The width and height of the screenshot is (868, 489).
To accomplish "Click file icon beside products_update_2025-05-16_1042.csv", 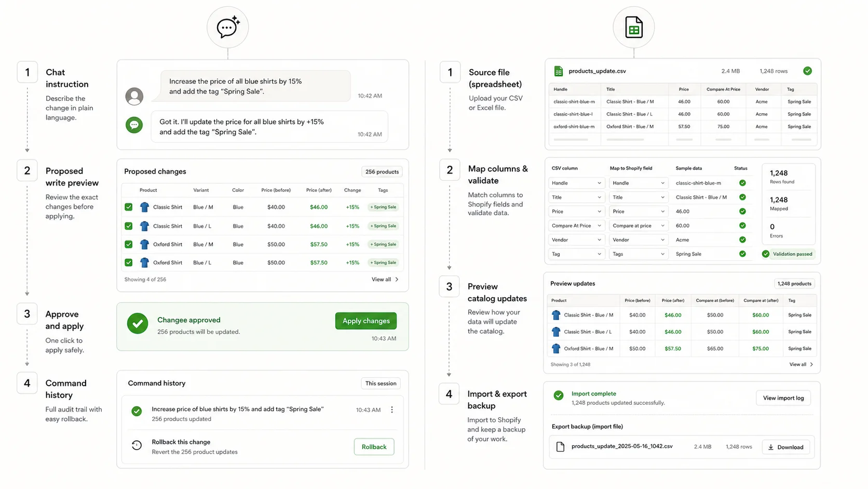I will 560,447.
